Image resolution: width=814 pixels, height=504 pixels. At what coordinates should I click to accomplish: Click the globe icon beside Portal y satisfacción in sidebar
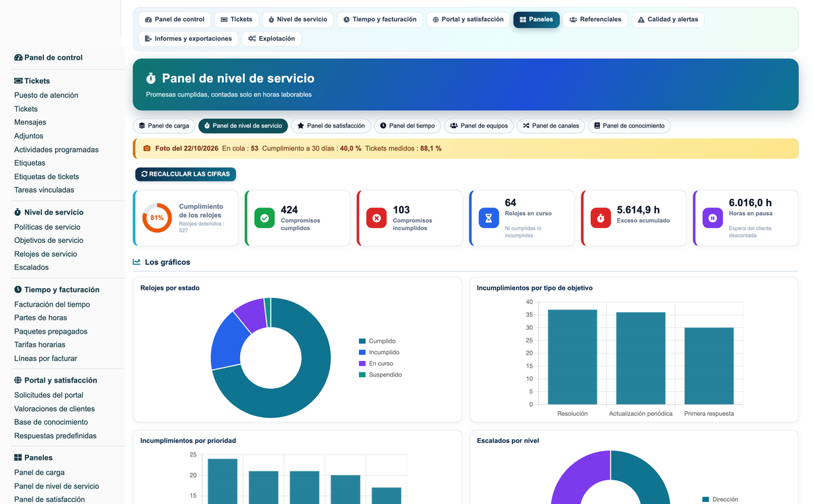(18, 381)
